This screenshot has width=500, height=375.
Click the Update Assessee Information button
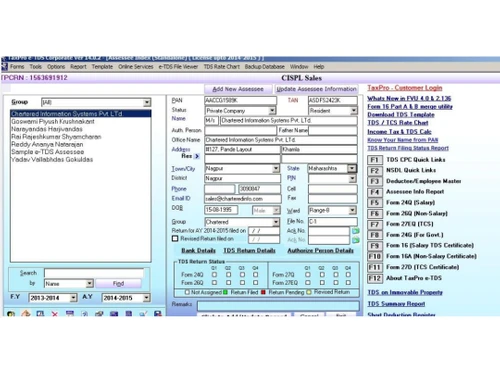tap(316, 89)
